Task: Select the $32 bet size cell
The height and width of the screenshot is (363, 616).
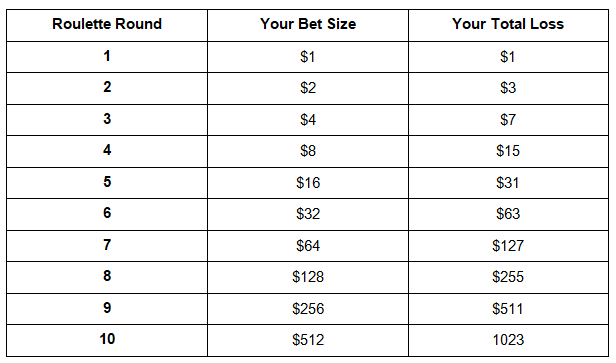Action: coord(308,214)
